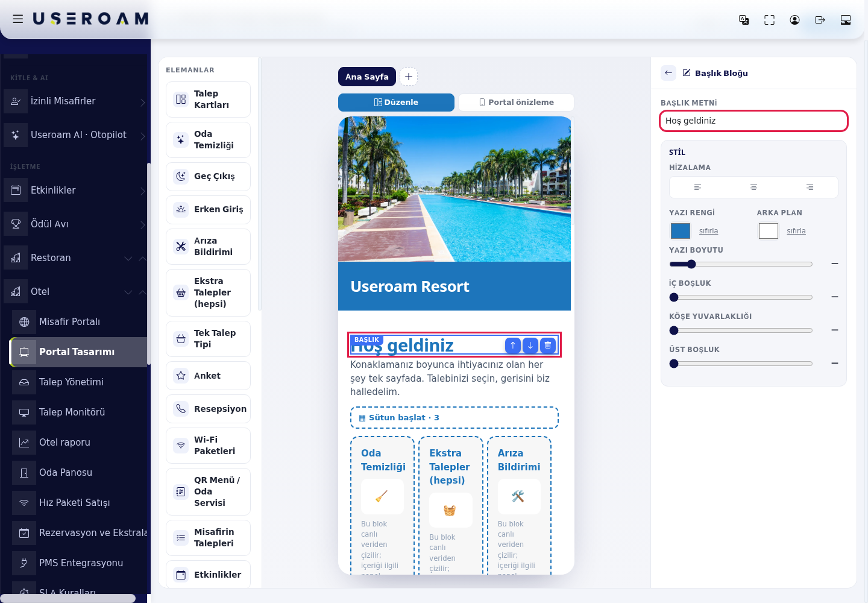Expand the Etkinlikler sidebar menu
Screen dimensions: 868x603
75,191
